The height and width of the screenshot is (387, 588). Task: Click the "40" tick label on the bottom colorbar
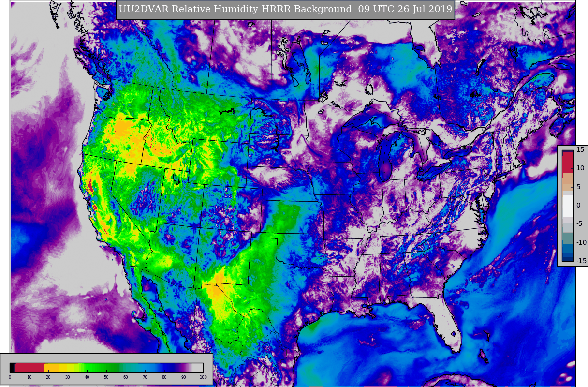pos(87,377)
